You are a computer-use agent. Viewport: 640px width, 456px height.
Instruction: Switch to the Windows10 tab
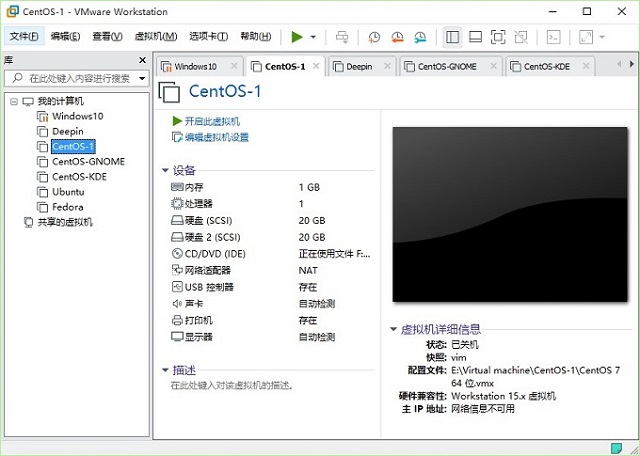[195, 67]
